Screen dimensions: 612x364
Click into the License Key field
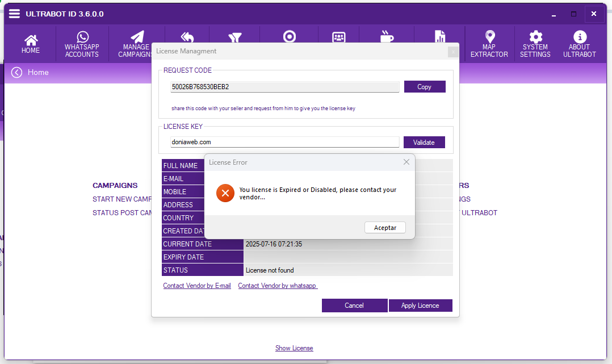[284, 142]
